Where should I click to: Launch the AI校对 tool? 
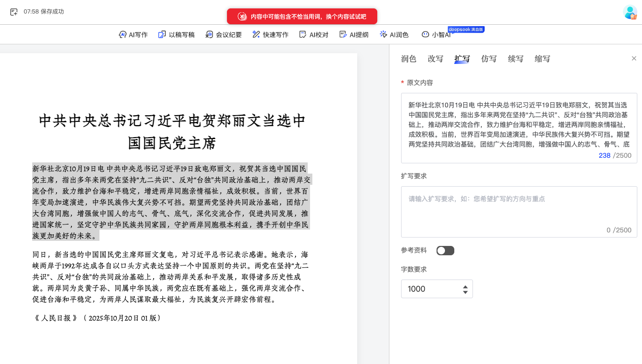click(x=314, y=35)
